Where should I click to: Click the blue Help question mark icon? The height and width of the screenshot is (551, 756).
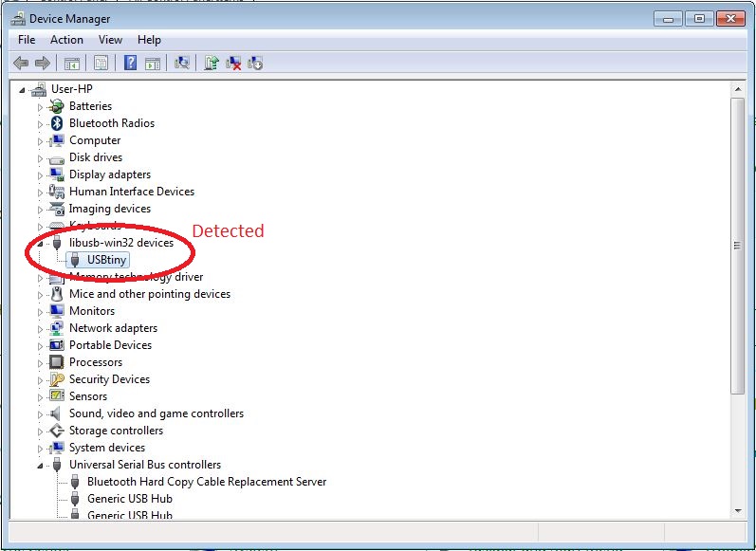click(x=130, y=63)
